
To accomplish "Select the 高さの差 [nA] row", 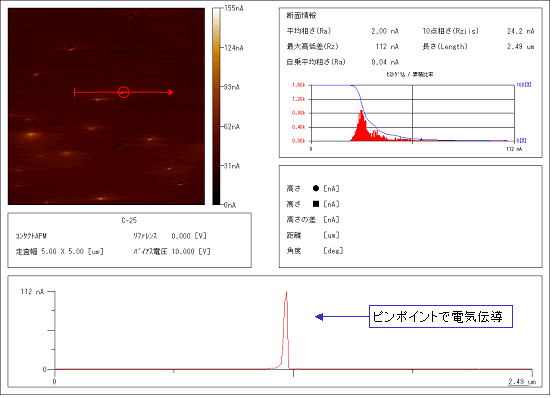I will (313, 220).
